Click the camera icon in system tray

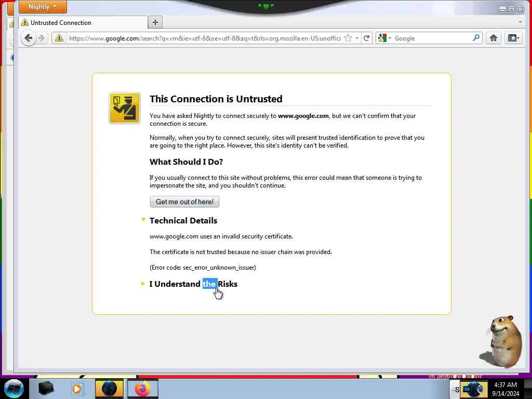coord(474,390)
